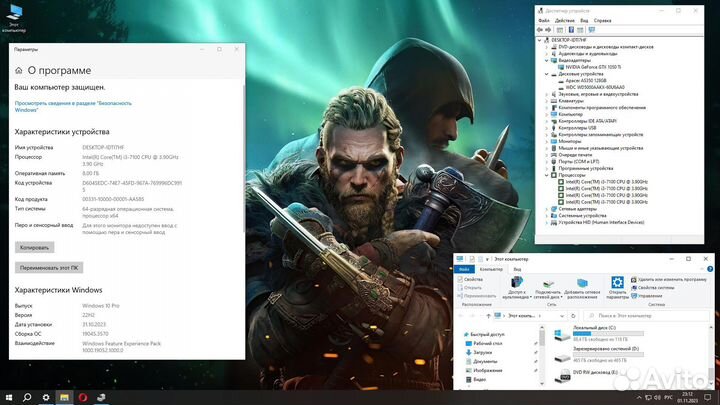Select the NVIDIA GeForce GTX 1050 Ti device
Screen dimensions: 720x405
(x=589, y=67)
